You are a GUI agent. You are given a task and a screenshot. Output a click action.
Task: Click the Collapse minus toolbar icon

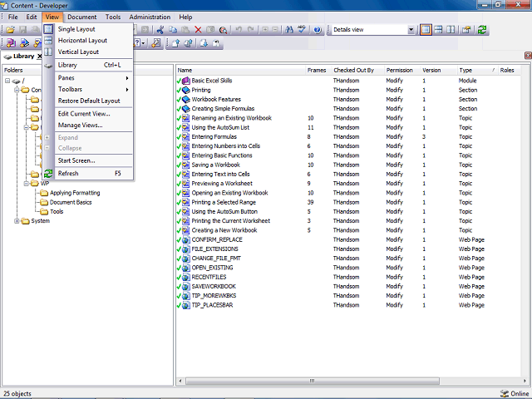[x=275, y=30]
